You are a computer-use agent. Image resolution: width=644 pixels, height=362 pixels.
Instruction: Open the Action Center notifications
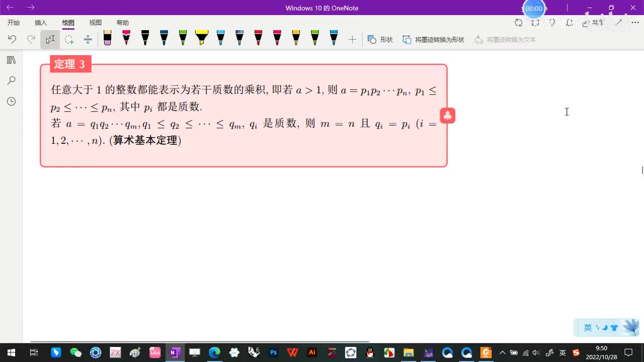(x=628, y=353)
